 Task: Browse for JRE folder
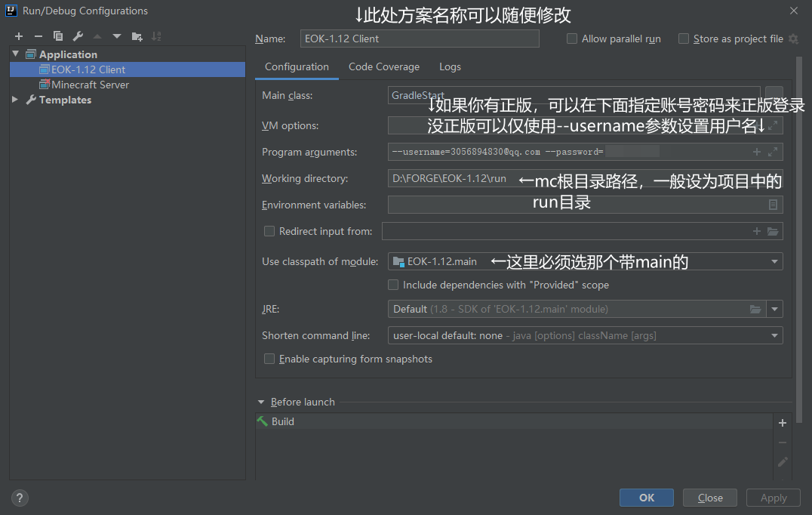click(755, 310)
